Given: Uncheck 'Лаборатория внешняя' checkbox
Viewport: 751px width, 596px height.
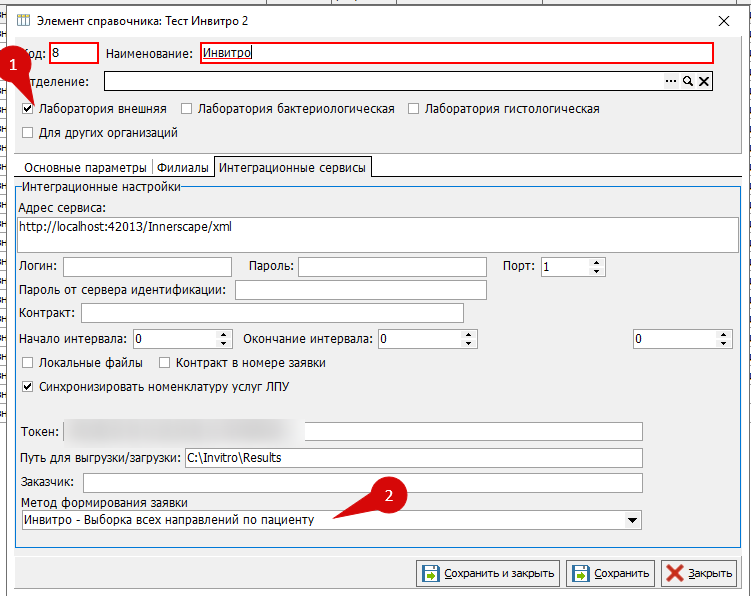Looking at the screenshot, I should coord(27,109).
